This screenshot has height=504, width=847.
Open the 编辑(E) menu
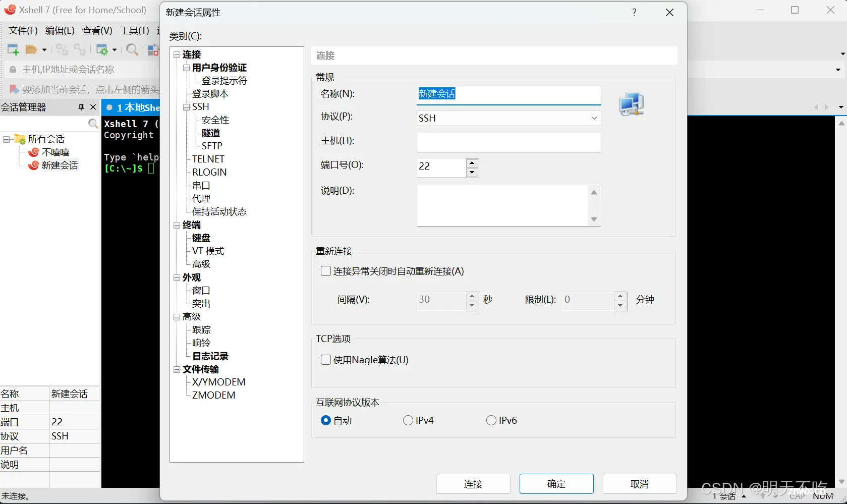tap(60, 30)
